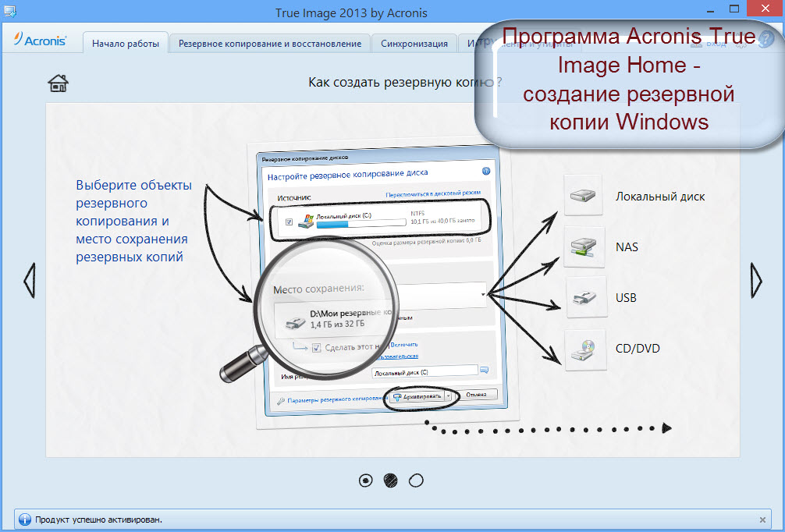Click the True Image 2013 by Acronis title
This screenshot has height=532, width=785.
[351, 12]
